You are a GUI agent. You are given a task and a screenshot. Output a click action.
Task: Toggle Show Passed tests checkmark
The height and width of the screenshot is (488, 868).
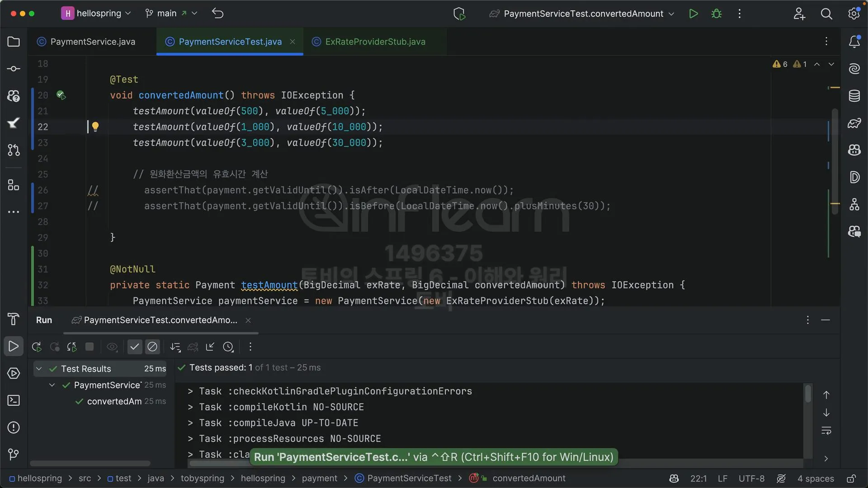coord(135,347)
